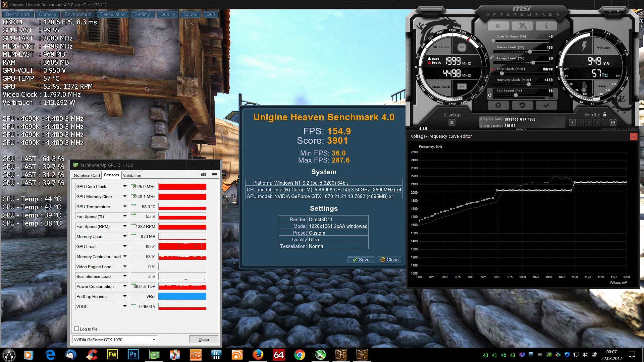Expand the GPU Core Clock sensor dropdown
Screen dimensions: 644x362
[x=125, y=186]
